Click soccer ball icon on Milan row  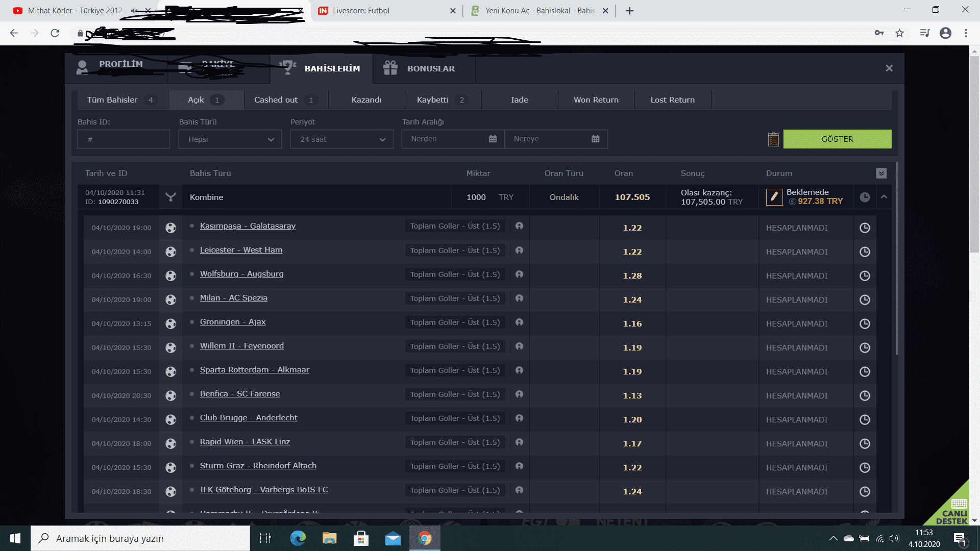(x=170, y=300)
